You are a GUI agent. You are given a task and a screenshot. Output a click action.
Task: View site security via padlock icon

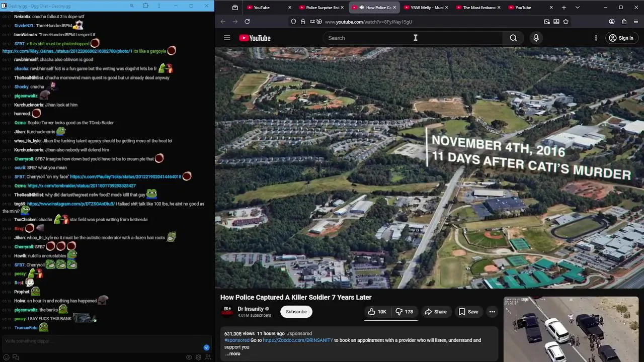click(303, 22)
